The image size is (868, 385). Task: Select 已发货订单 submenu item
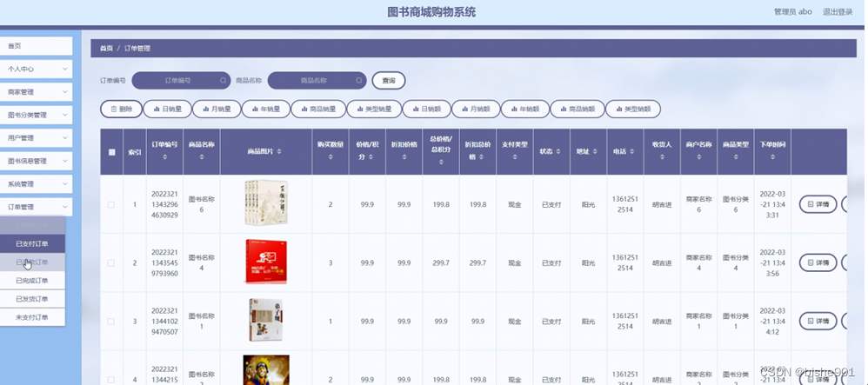(x=32, y=299)
